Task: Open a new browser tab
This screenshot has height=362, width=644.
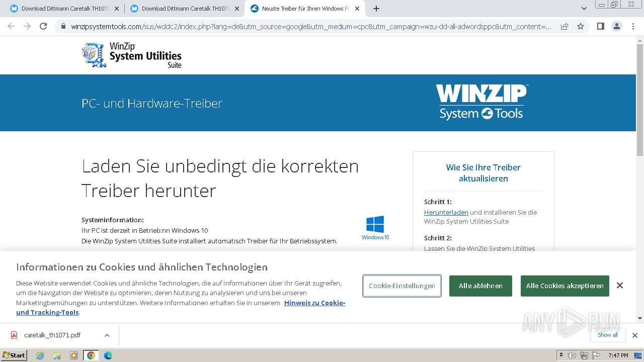Action: click(x=376, y=9)
